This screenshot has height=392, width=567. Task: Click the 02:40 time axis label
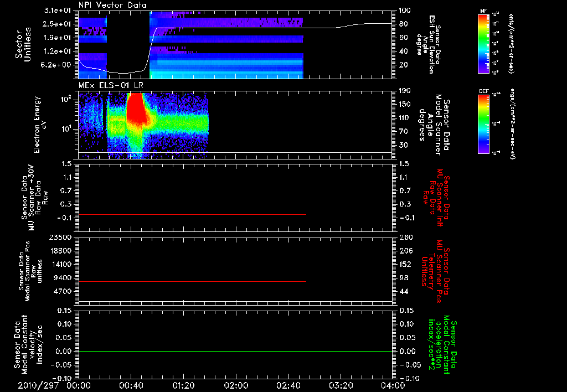[288, 385]
